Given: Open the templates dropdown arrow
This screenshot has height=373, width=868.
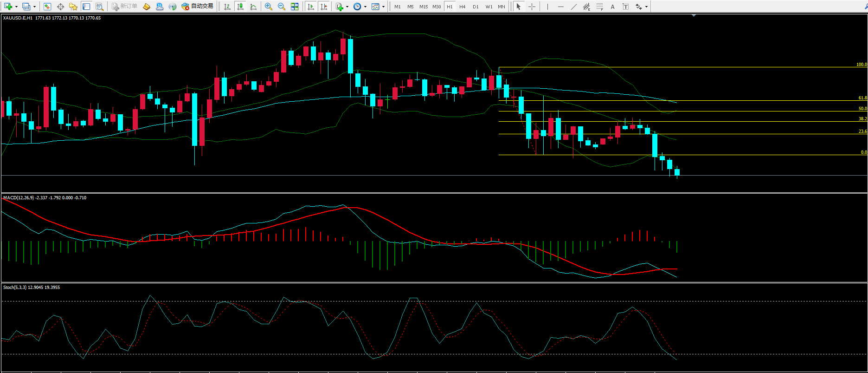Looking at the screenshot, I should point(383,7).
